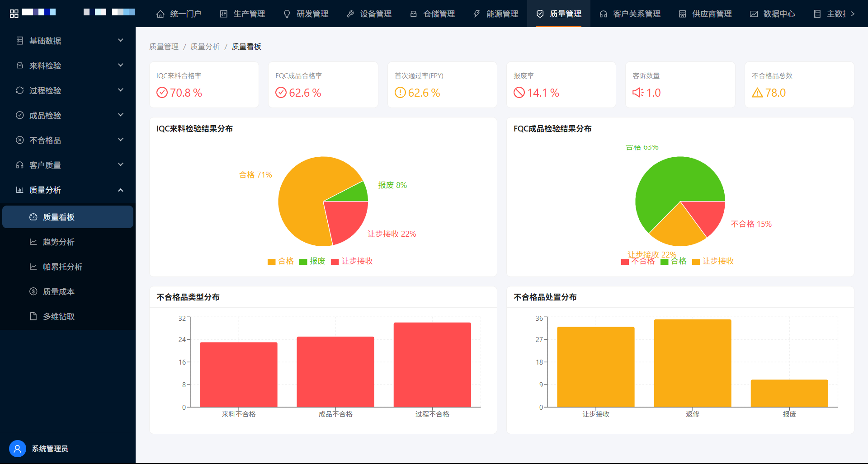Expand the 基础数据 sidebar menu
The width and height of the screenshot is (868, 464).
[x=68, y=41]
